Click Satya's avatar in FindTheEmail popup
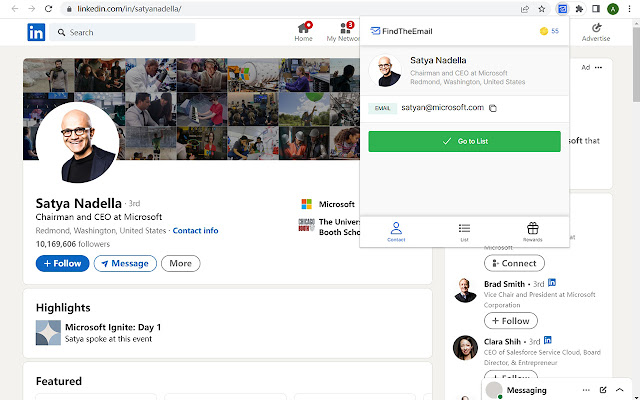 tap(385, 71)
